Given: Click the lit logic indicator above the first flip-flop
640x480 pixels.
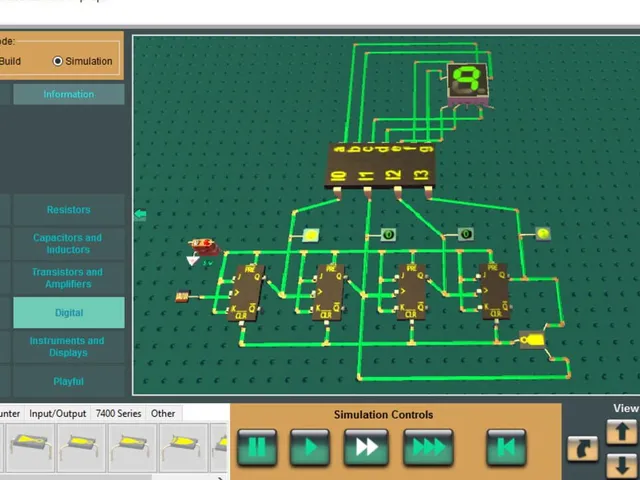Looking at the screenshot, I should pos(311,235).
